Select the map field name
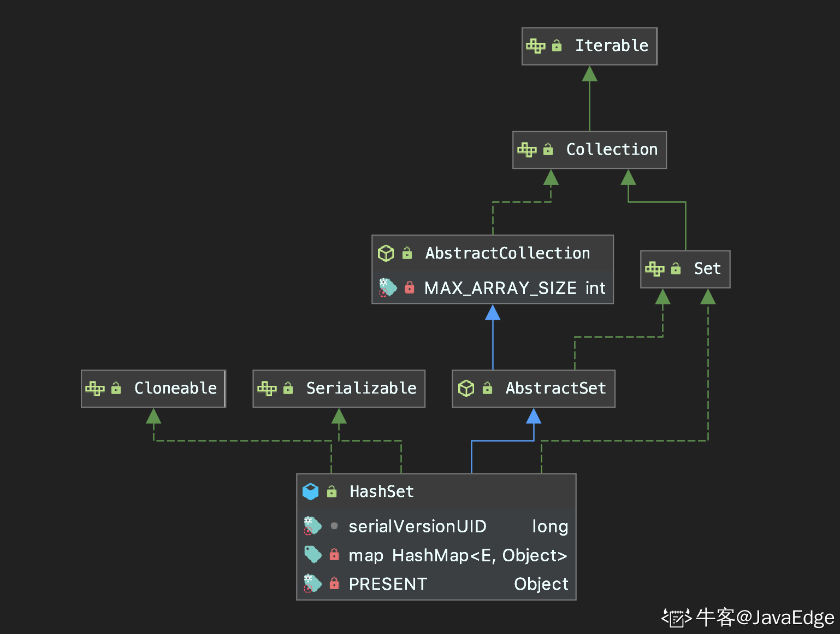Screen dimensions: 840x634 coord(366,556)
